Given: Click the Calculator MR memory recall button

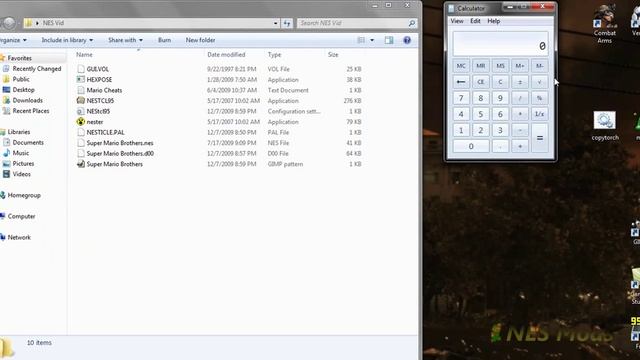Looking at the screenshot, I should [x=480, y=66].
